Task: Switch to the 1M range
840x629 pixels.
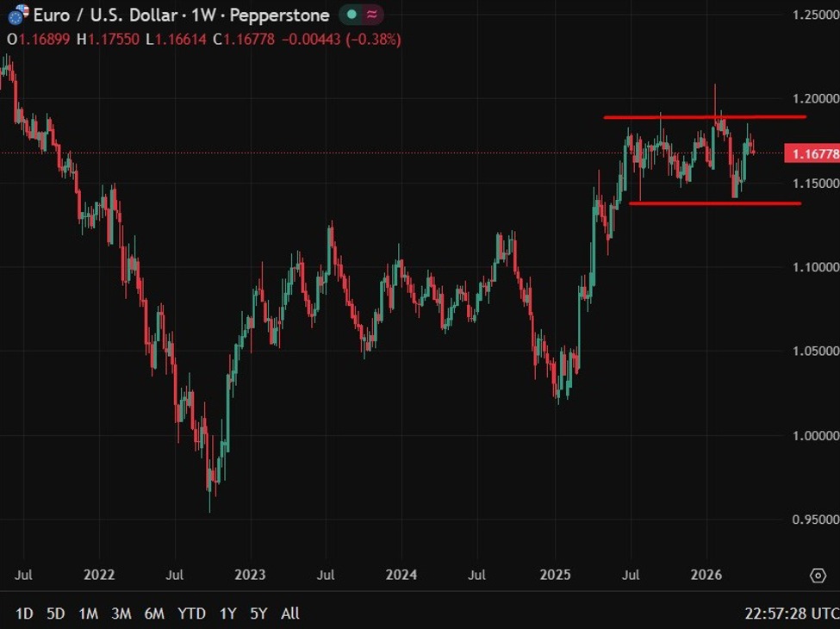Action: (88, 613)
